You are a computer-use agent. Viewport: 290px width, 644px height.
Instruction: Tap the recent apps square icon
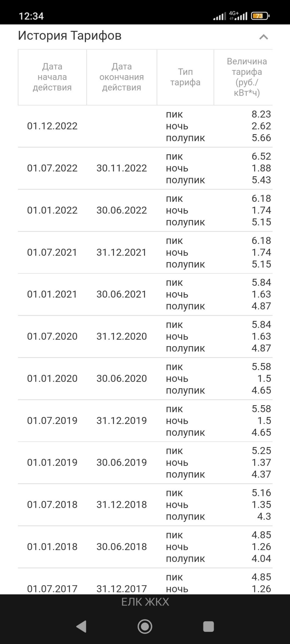coord(208,626)
